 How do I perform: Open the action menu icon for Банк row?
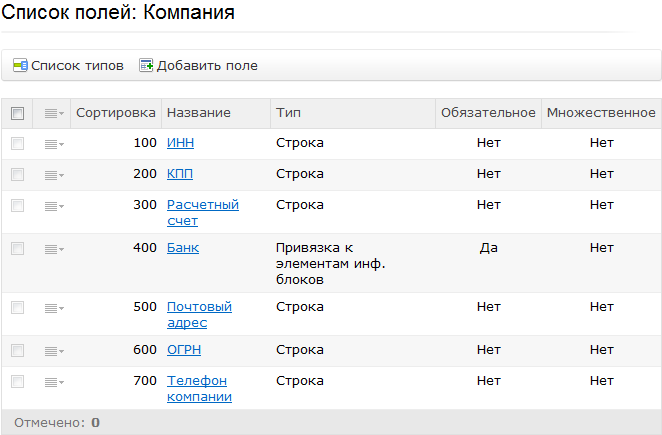point(54,249)
